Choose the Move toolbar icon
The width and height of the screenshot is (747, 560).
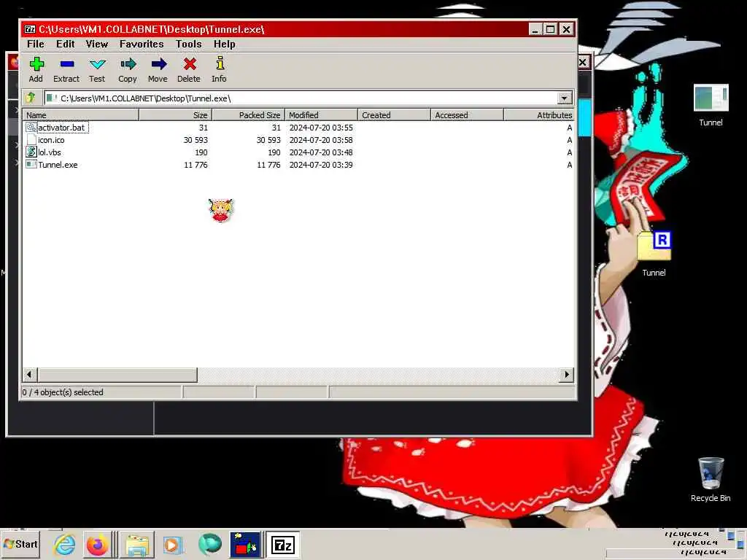pos(158,64)
